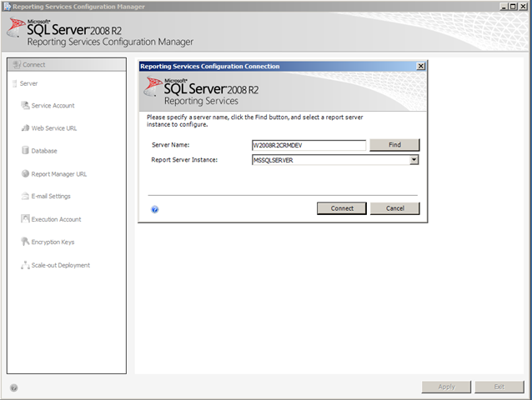Viewport: 532px width, 400px height.
Task: Open Encryption Keys page
Action: 53,242
